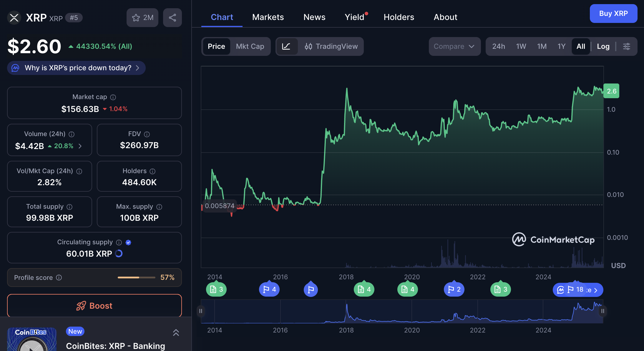Click the share icon button
The image size is (644, 351).
(x=172, y=18)
